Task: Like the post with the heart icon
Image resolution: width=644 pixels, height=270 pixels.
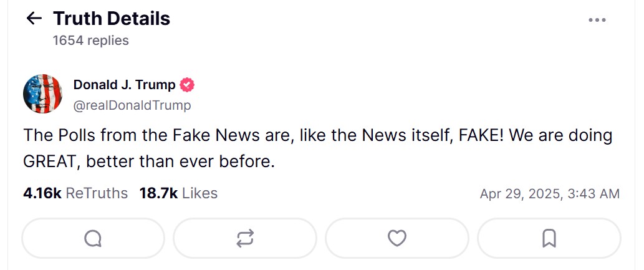Action: click(396, 238)
